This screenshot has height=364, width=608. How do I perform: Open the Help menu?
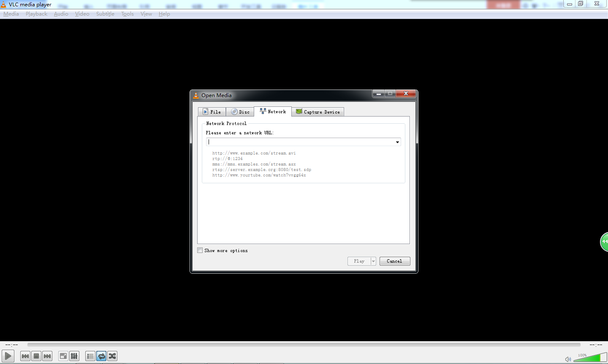pyautogui.click(x=164, y=14)
